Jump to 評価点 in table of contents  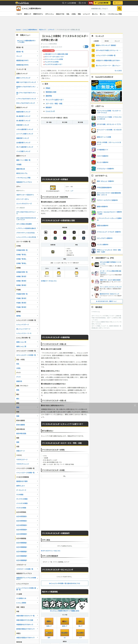[x=48, y=88]
